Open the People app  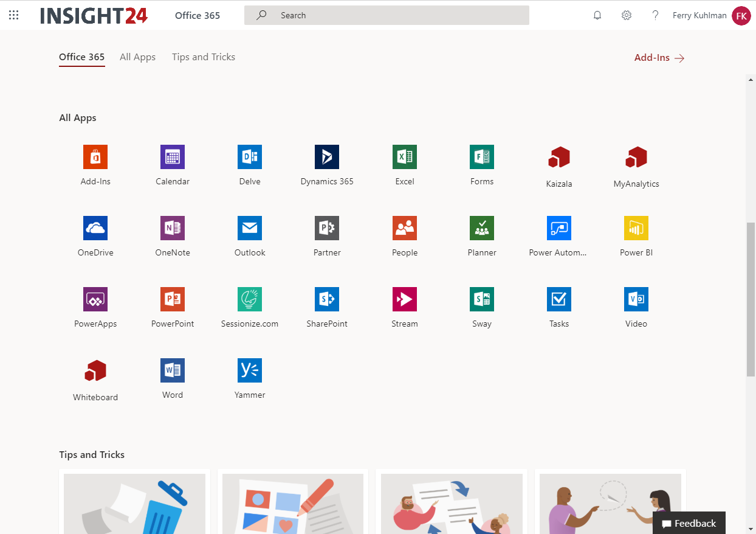click(405, 228)
